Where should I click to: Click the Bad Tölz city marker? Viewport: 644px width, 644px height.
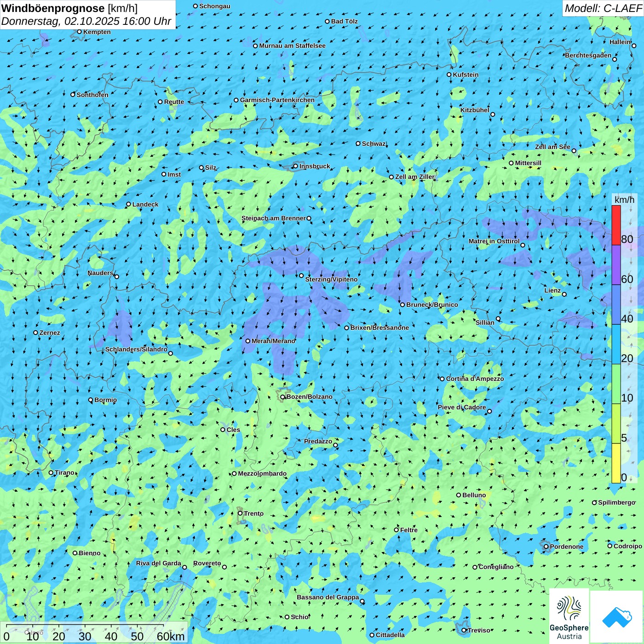(327, 21)
